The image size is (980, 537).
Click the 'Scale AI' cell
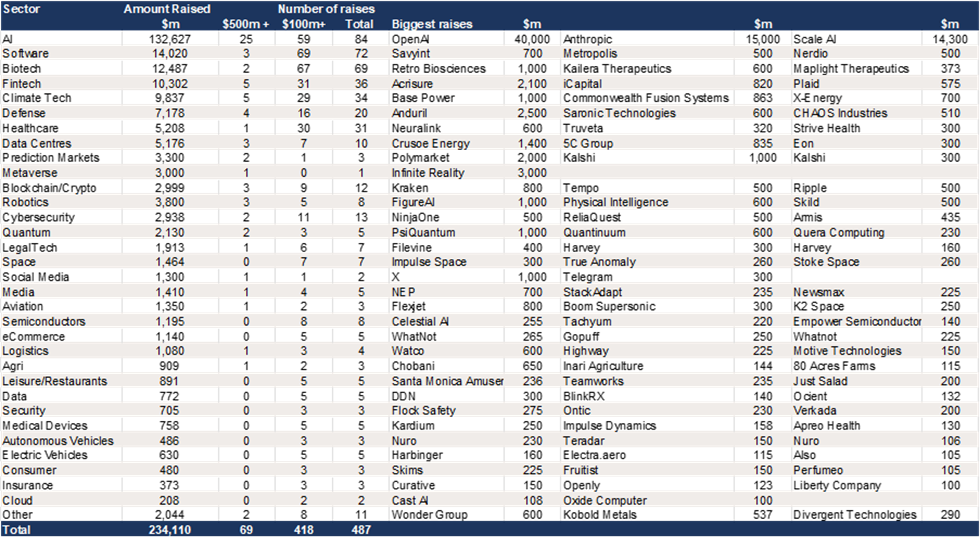(815, 39)
